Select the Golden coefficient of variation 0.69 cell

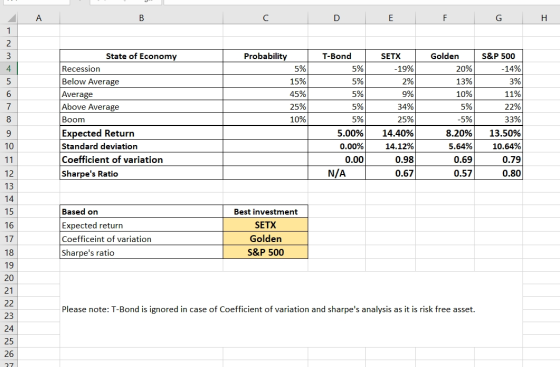(445, 160)
